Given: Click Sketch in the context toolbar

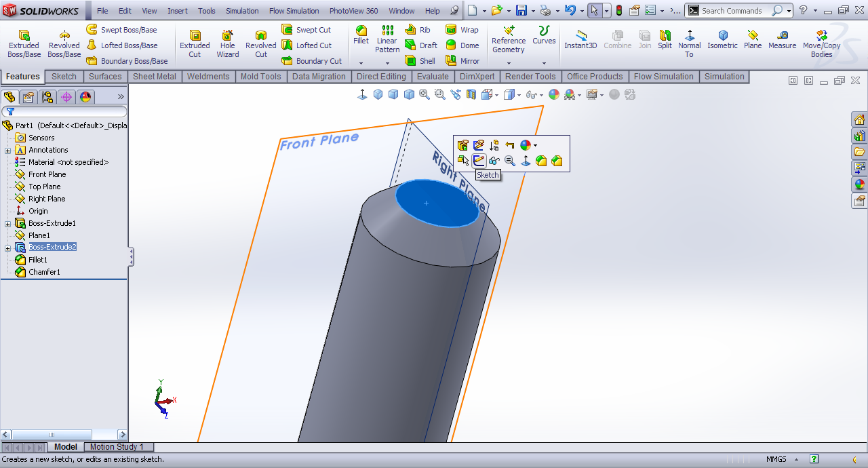Looking at the screenshot, I should click(x=479, y=161).
